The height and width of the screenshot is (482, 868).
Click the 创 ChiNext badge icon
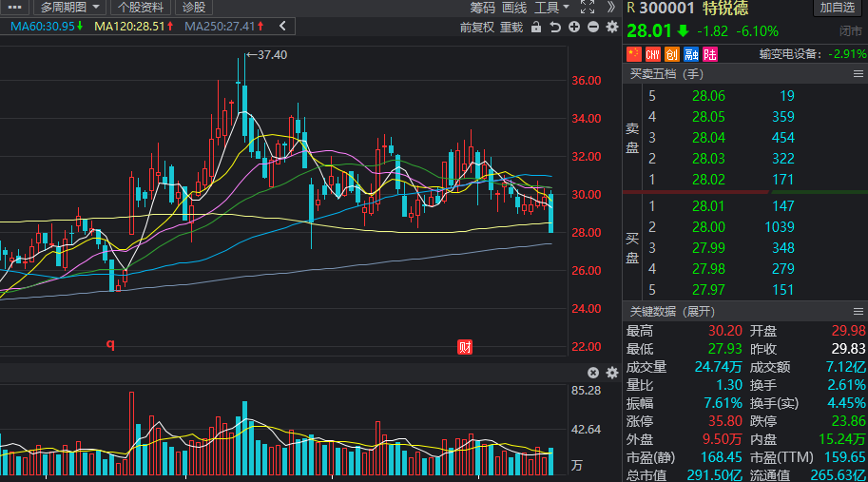click(671, 54)
